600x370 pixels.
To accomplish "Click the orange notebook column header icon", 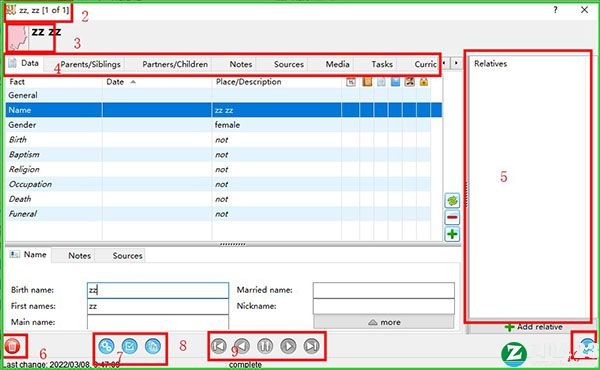I will [x=367, y=82].
